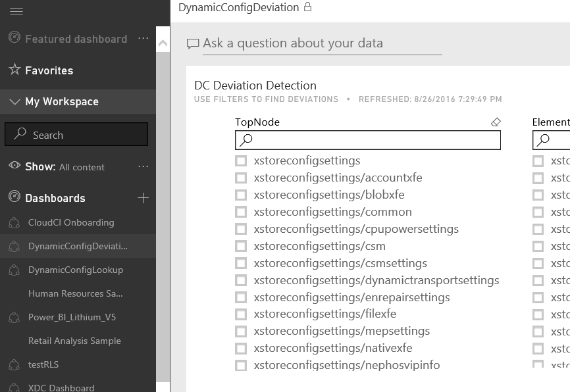Click the TopNode slicer search box

tap(367, 140)
